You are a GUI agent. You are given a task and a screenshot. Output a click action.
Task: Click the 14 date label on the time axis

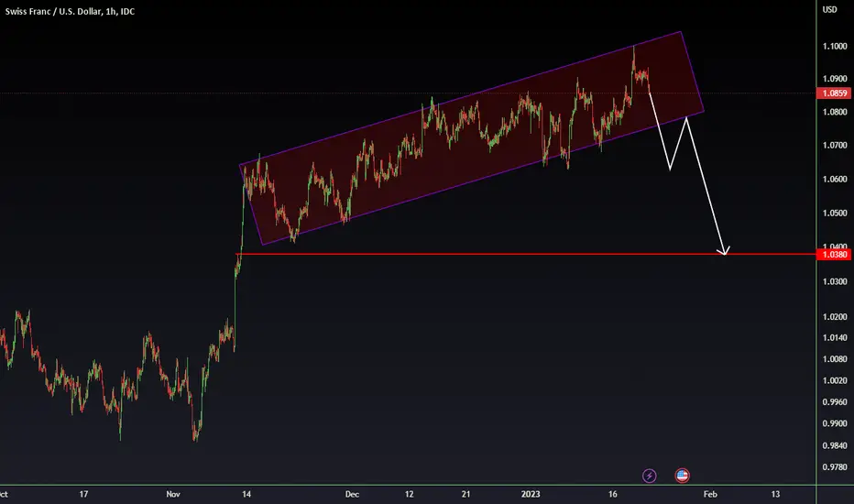point(246,494)
